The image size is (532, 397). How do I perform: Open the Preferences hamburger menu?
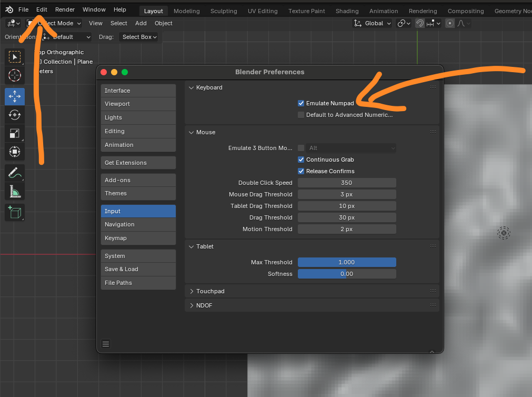[106, 344]
